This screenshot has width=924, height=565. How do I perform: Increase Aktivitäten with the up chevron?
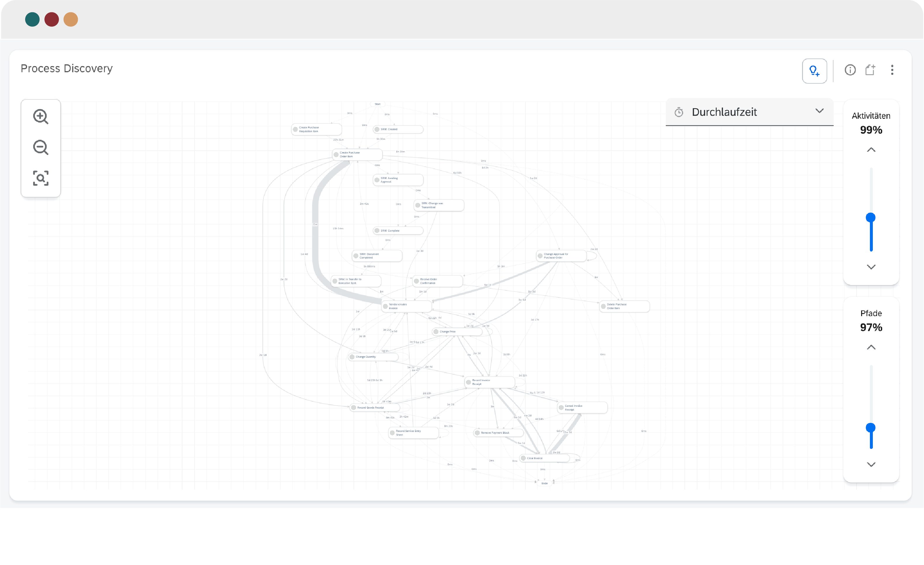(x=871, y=150)
